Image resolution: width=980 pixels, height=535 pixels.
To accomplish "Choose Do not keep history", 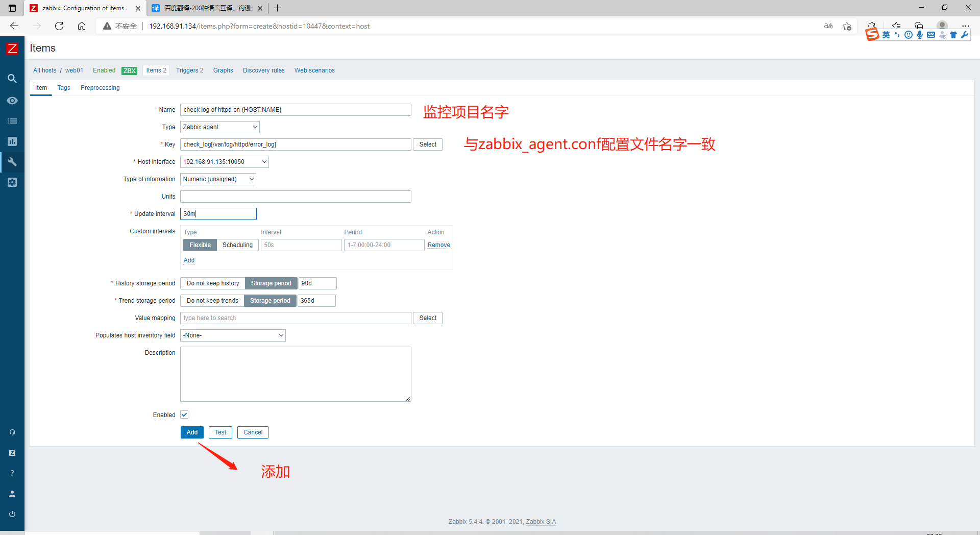I will point(213,283).
